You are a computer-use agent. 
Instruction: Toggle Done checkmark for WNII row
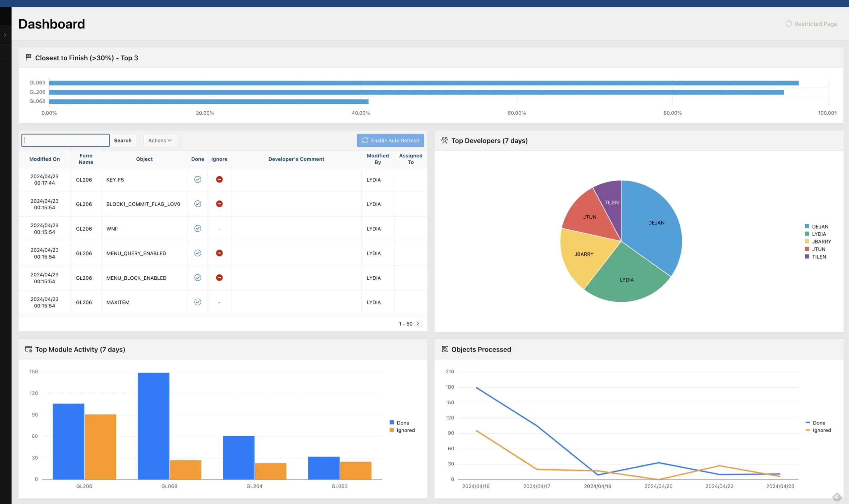197,229
